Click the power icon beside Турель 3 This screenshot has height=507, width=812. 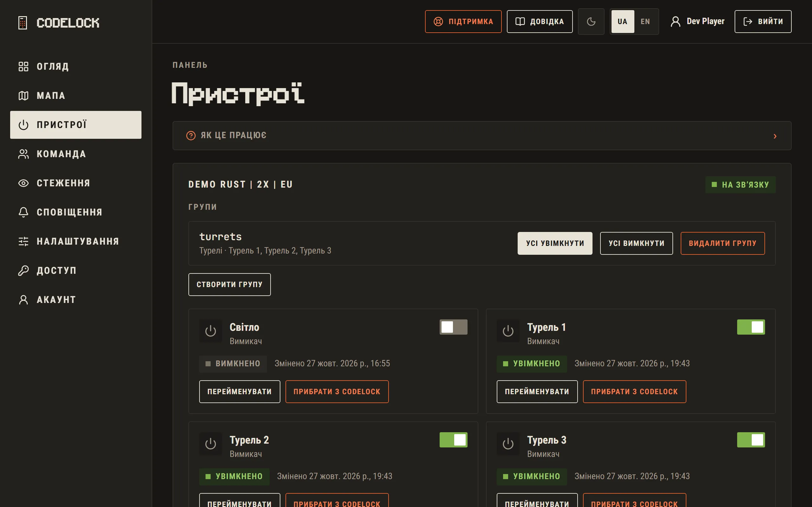(x=508, y=443)
